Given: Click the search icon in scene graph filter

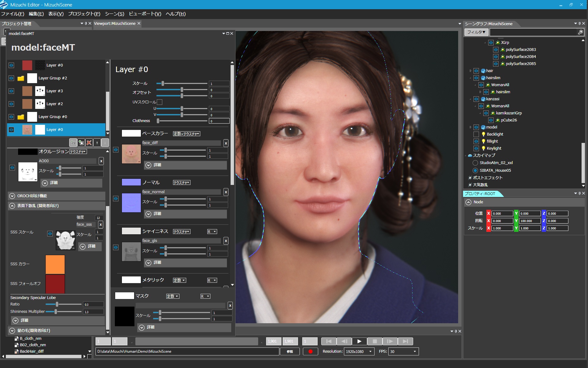Looking at the screenshot, I should 580,32.
